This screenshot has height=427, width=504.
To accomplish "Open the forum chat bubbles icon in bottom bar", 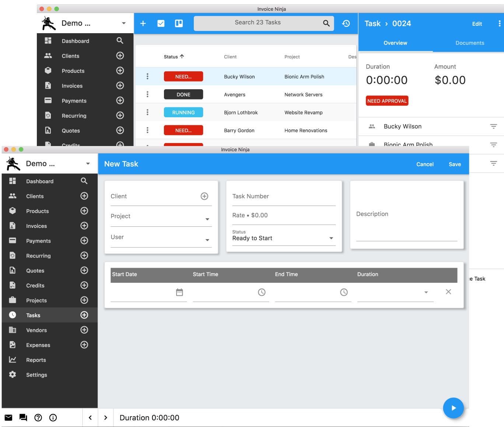I will coord(23,417).
